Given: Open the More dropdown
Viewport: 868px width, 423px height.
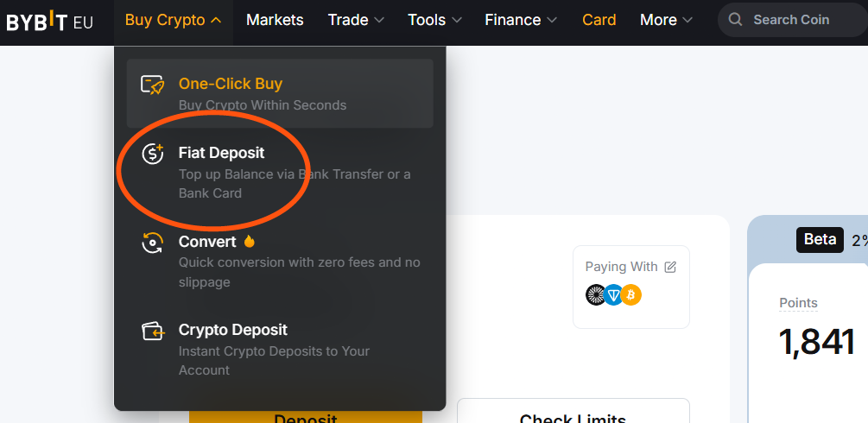Looking at the screenshot, I should pyautogui.click(x=666, y=20).
